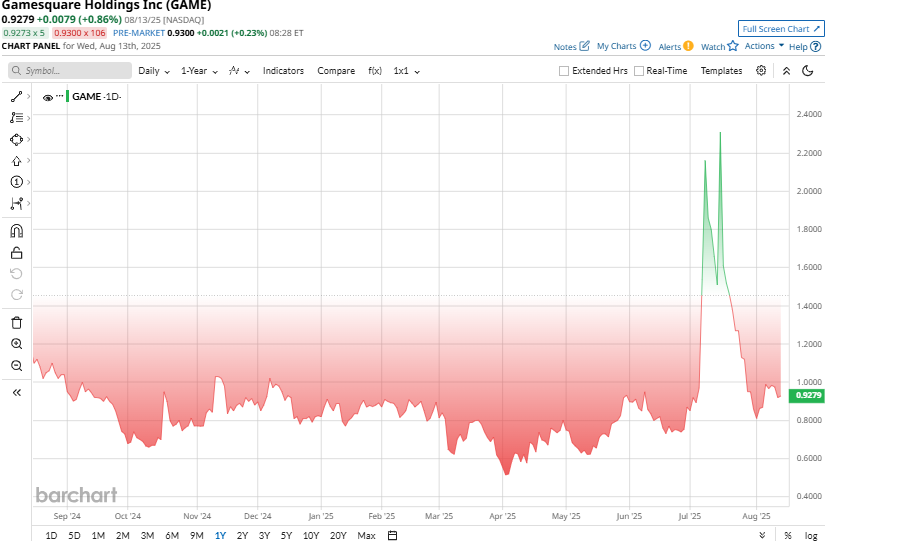Screen dimensions: 919x541
Task: Select the 1M range
Action: (x=98, y=535)
